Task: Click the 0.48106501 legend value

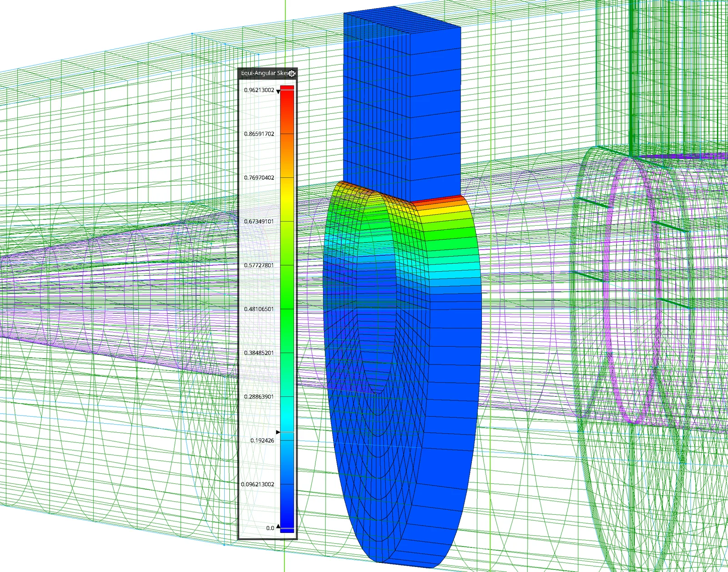Action: (x=259, y=309)
